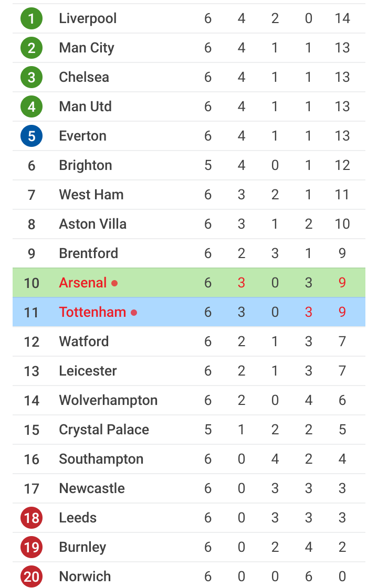Open the Wolverhampton team row
The height and width of the screenshot is (588, 378).
[189, 400]
